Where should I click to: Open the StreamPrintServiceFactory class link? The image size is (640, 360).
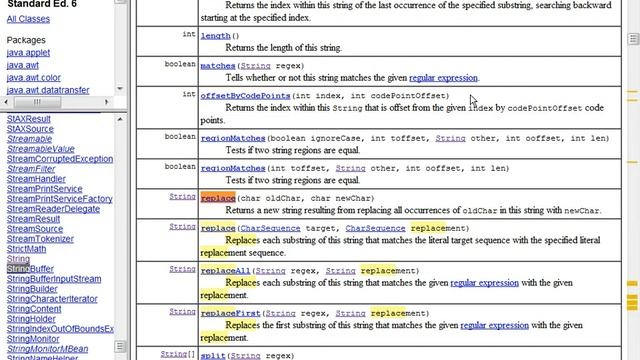click(60, 199)
